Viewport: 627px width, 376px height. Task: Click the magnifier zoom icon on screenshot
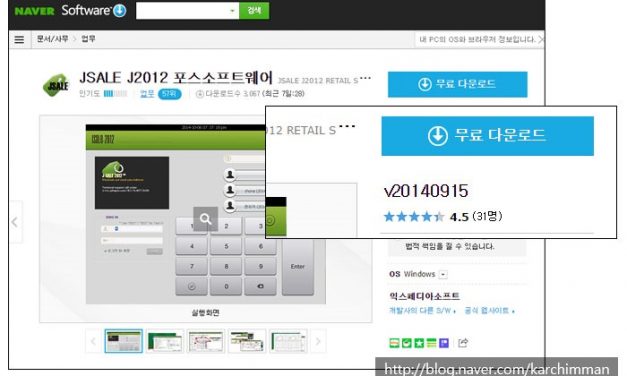[206, 219]
